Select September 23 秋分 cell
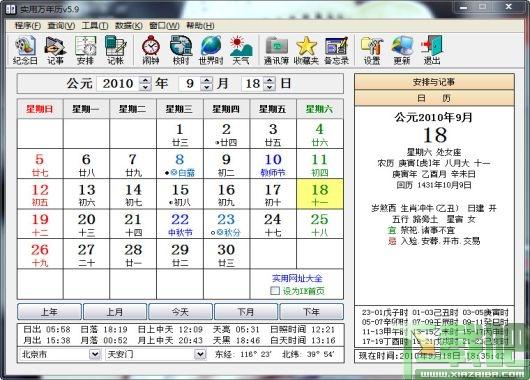The width and height of the screenshot is (530, 380). 226,224
